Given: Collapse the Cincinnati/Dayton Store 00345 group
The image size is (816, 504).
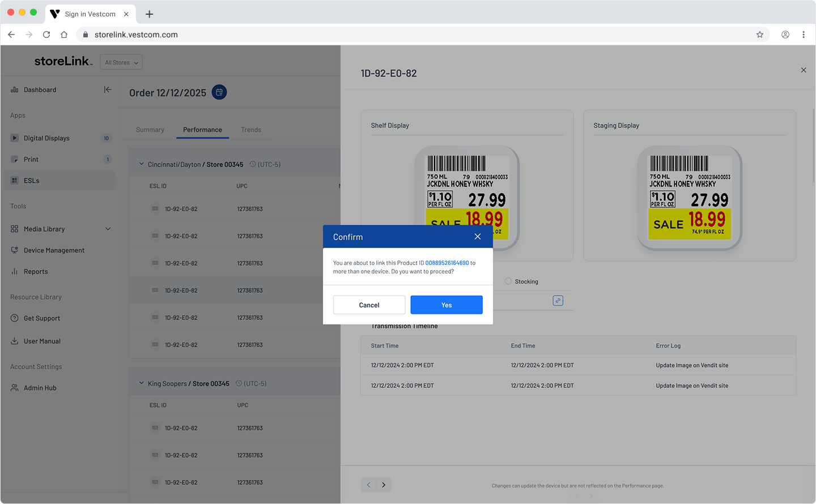Looking at the screenshot, I should (142, 164).
